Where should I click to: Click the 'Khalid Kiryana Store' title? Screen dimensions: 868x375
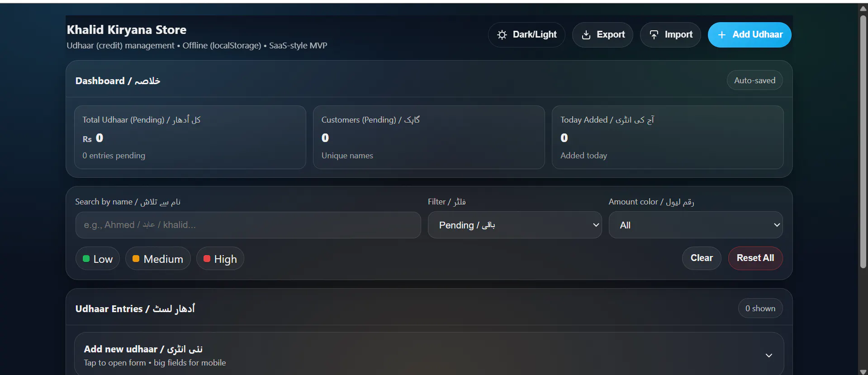pyautogui.click(x=127, y=30)
